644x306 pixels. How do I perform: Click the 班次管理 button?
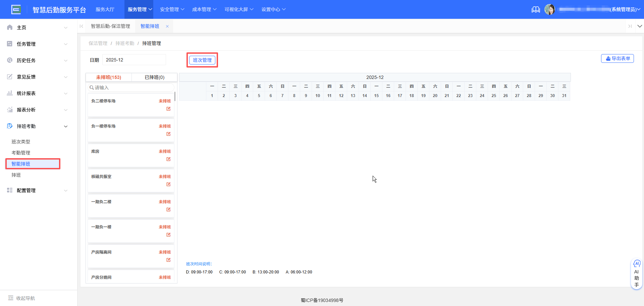pos(202,60)
